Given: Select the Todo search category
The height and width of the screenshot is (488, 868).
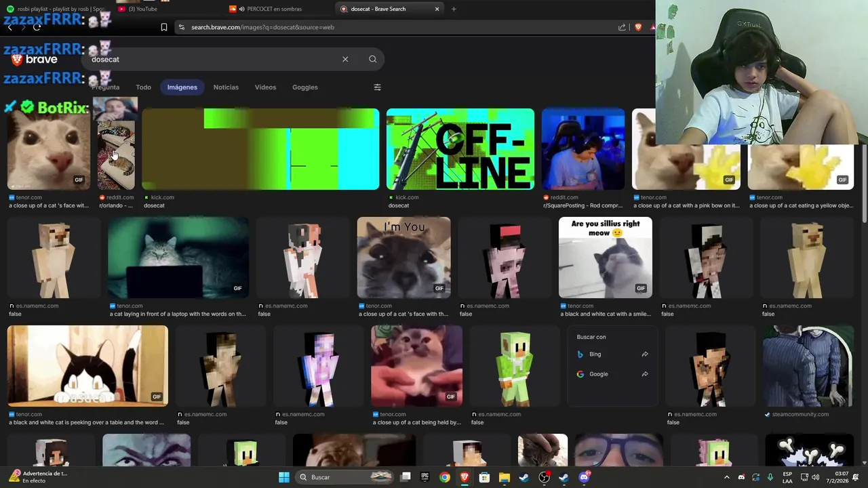Looking at the screenshot, I should tap(143, 87).
